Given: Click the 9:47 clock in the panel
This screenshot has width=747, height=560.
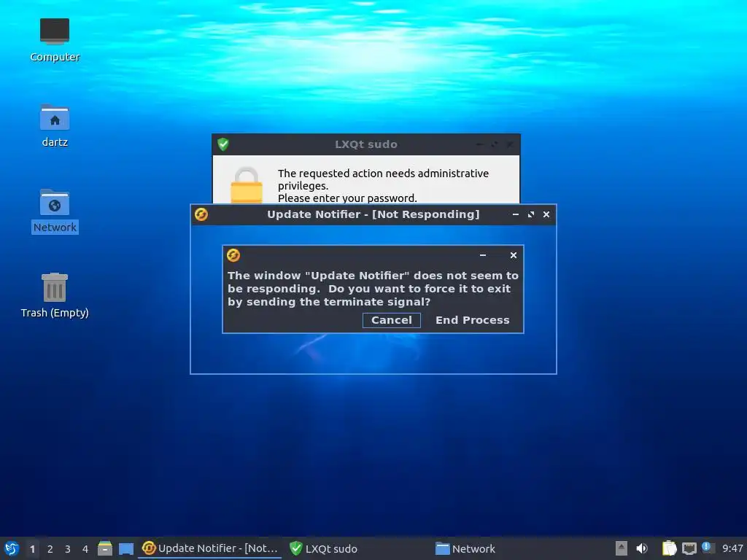Looking at the screenshot, I should pos(732,548).
